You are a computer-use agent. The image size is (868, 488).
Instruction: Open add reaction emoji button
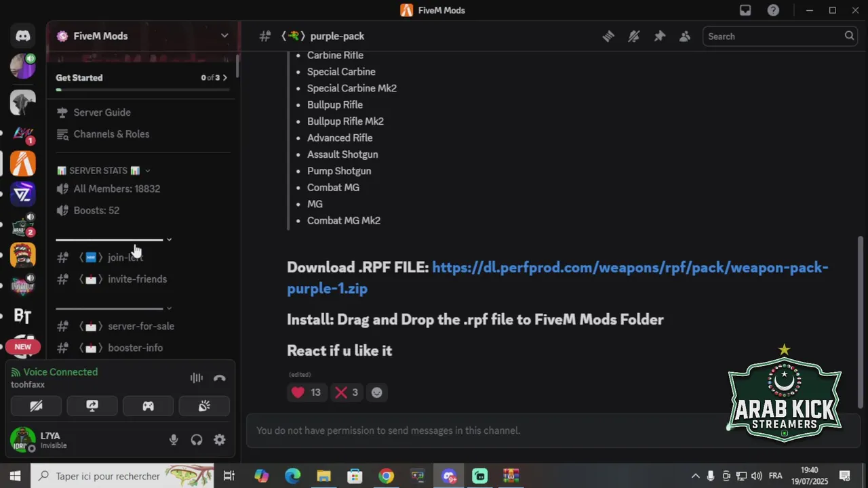click(377, 392)
